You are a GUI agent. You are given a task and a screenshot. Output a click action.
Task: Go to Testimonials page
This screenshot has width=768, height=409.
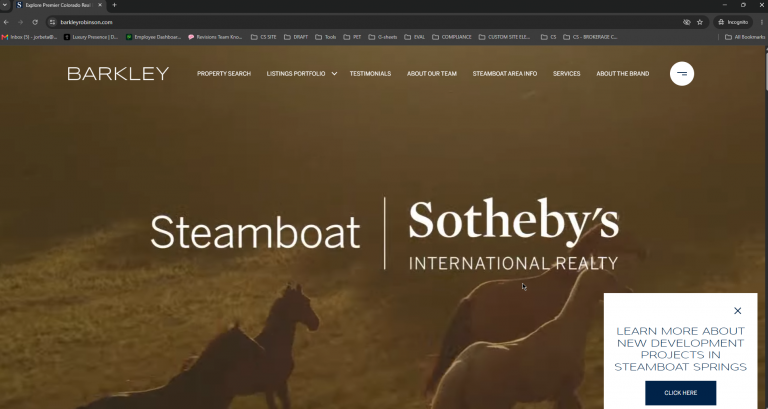[x=370, y=73]
